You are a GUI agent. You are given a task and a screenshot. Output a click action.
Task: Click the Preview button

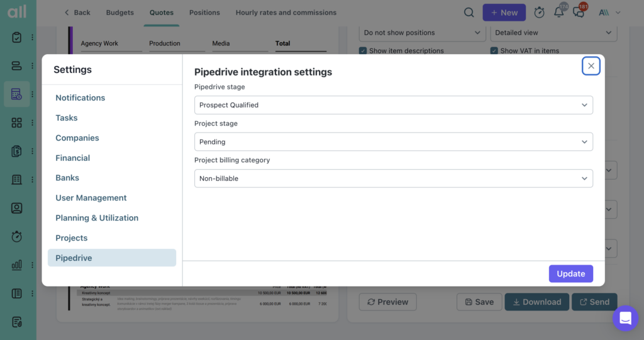(x=387, y=302)
